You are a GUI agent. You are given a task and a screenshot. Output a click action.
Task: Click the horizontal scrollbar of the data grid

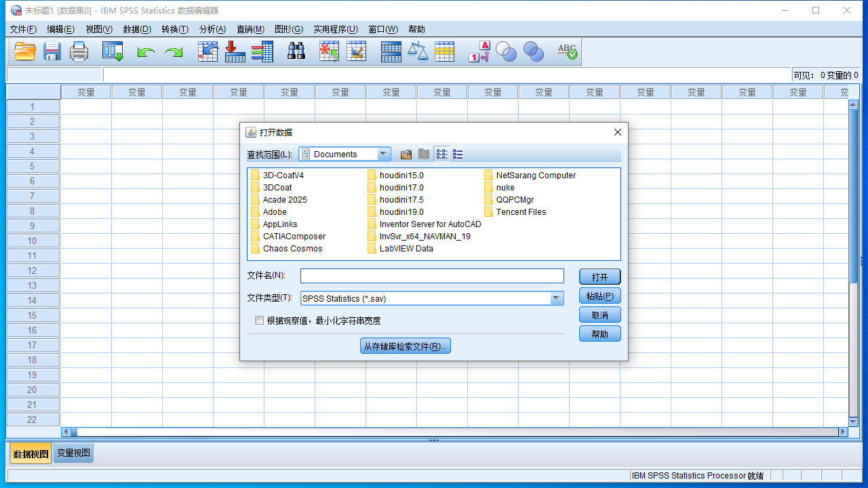pyautogui.click(x=448, y=431)
